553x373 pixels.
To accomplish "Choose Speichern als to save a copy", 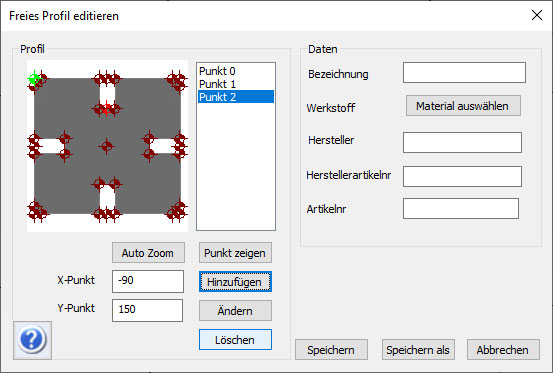I will point(418,350).
